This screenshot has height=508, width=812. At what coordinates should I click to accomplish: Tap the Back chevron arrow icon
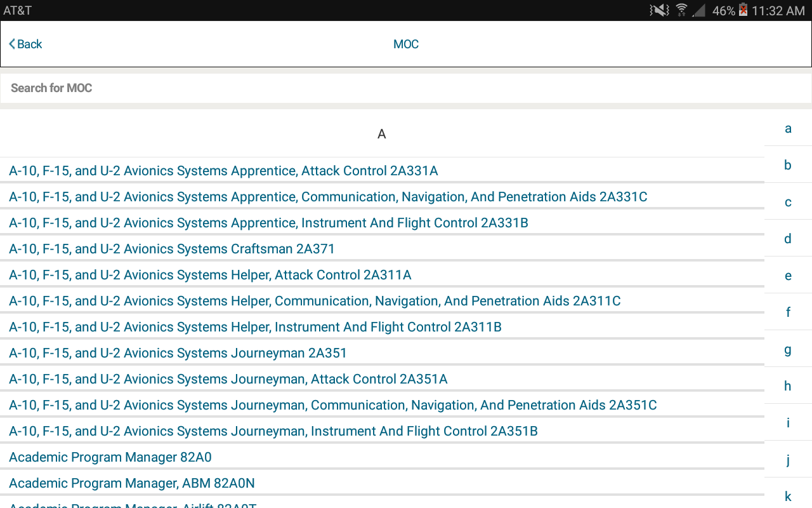12,44
